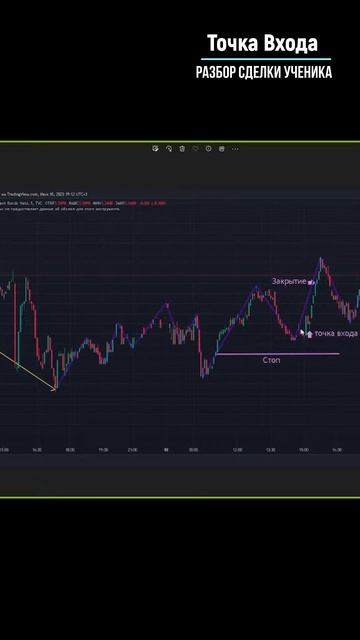Open the three-dots more options menu
Viewport: 360px width, 640px height.
coord(235,149)
